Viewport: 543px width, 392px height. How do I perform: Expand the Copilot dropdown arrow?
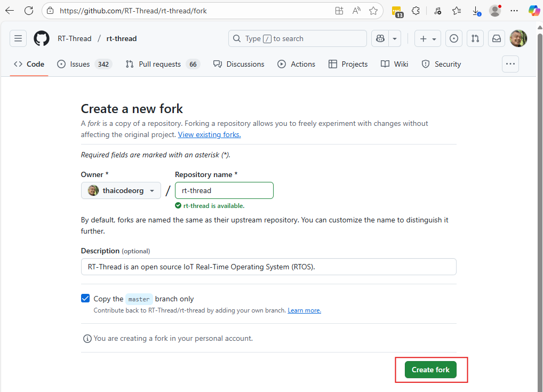(395, 38)
